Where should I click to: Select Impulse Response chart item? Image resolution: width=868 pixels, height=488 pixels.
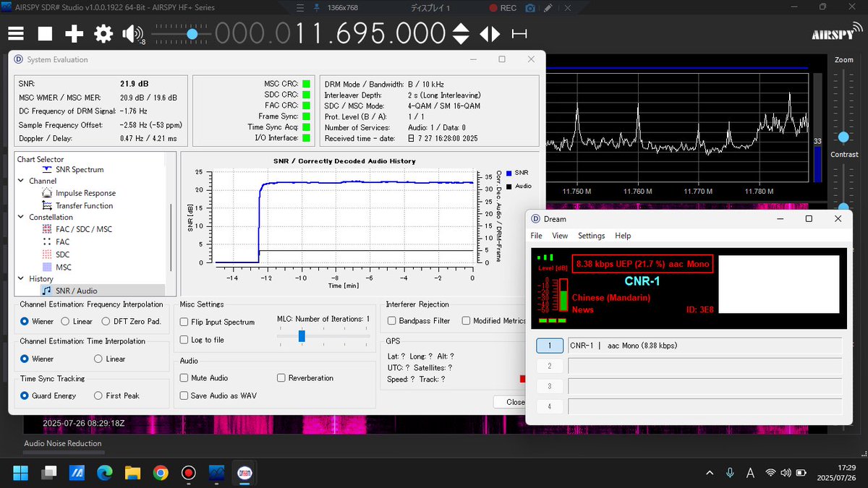(85, 193)
